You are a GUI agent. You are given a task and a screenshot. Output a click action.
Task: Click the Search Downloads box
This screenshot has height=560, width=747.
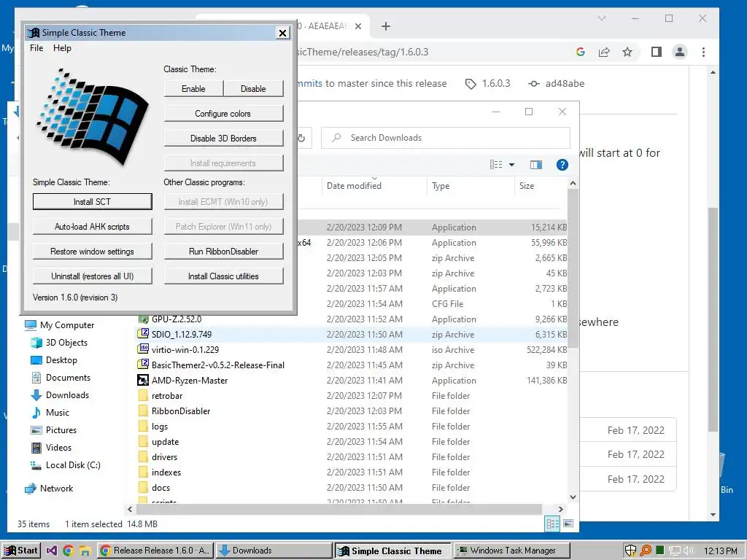pyautogui.click(x=446, y=138)
